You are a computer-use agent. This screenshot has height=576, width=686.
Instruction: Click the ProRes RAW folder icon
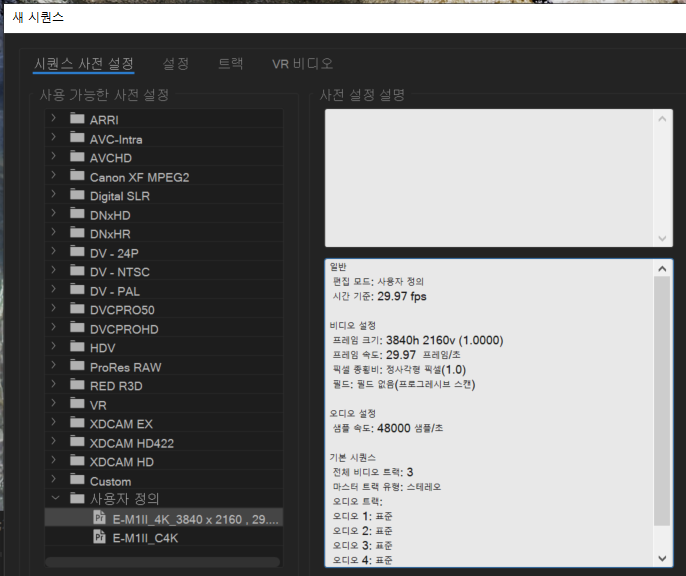click(x=77, y=365)
